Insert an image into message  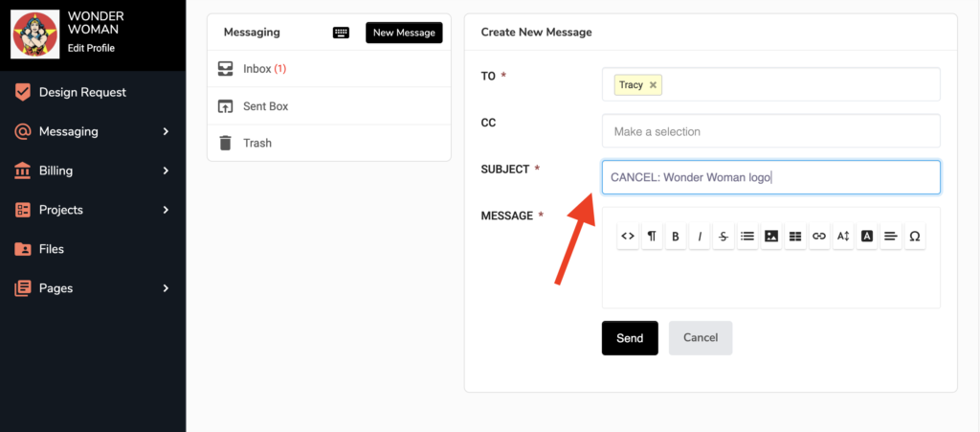771,236
